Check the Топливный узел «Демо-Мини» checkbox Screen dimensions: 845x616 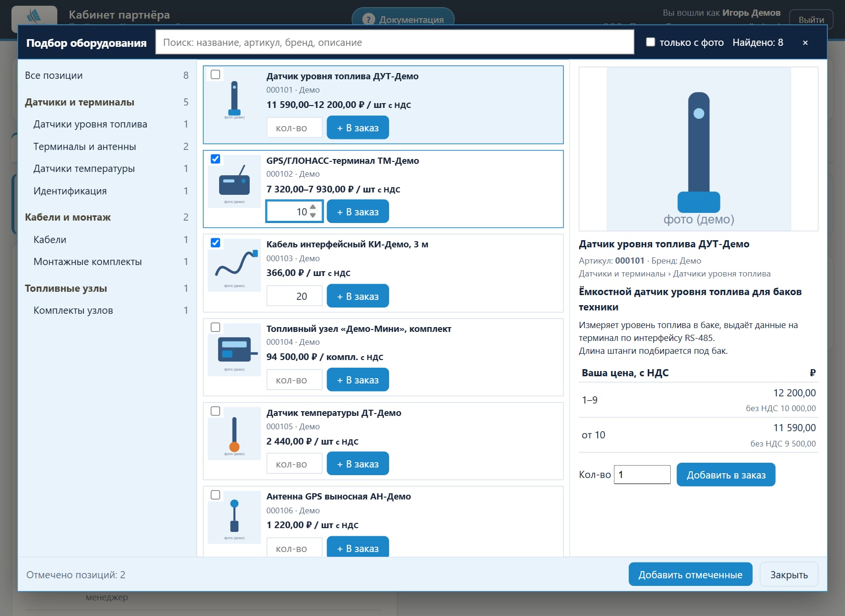pos(215,327)
